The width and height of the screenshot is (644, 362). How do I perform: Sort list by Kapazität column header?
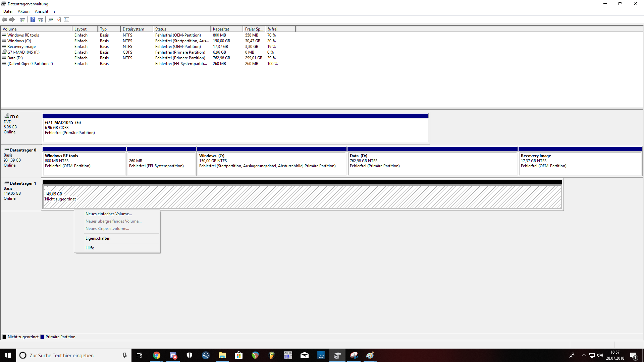coord(226,29)
